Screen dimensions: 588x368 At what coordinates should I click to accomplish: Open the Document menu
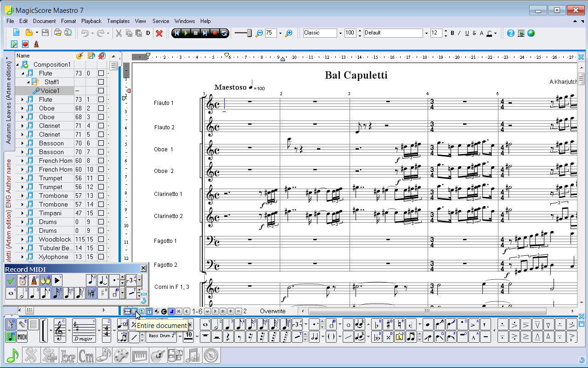click(44, 21)
